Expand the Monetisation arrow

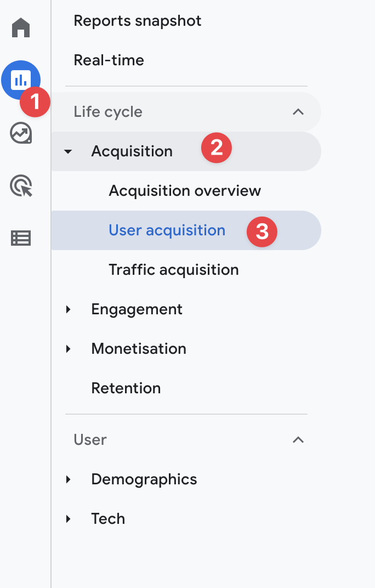[x=68, y=349]
